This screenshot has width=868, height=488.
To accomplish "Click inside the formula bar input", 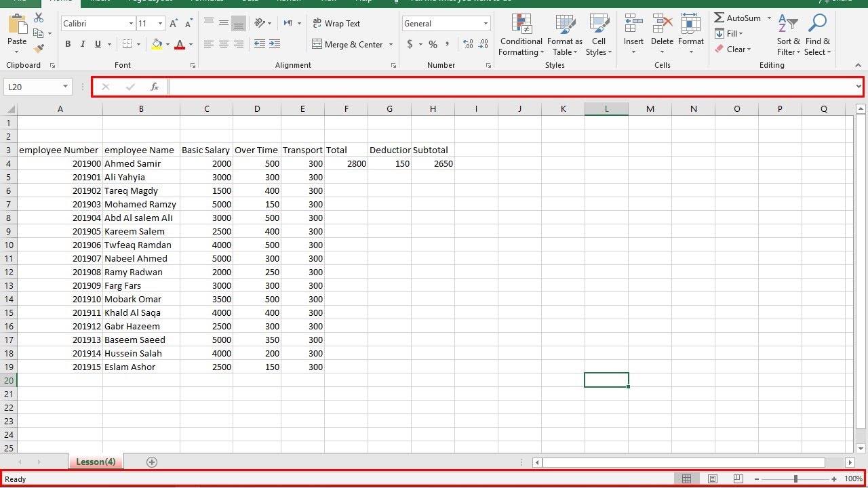I will [511, 87].
